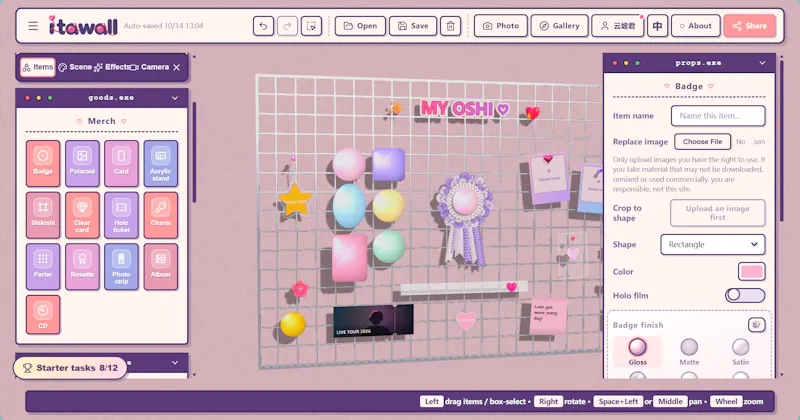Image resolution: width=800 pixels, height=420 pixels.
Task: Click Upload an image first button
Action: [x=717, y=213]
